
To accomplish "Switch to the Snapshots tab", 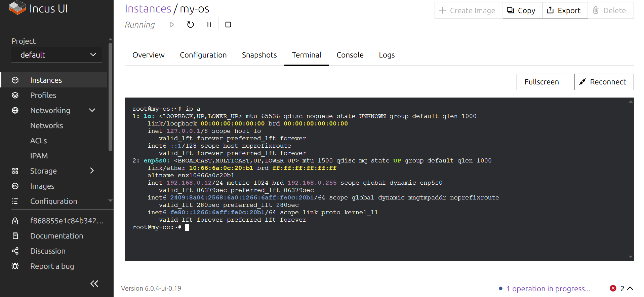I will point(259,55).
